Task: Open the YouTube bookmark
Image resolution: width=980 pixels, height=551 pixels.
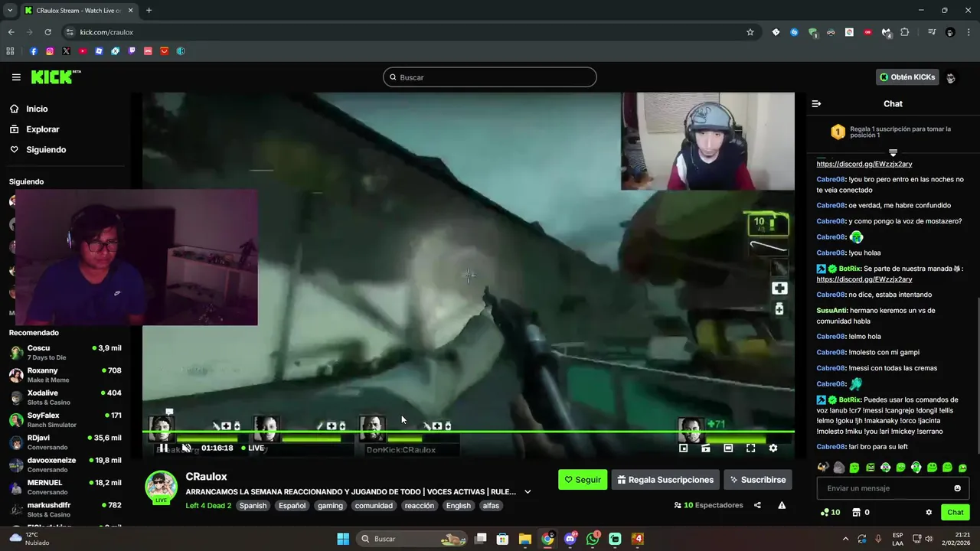Action: 83,51
